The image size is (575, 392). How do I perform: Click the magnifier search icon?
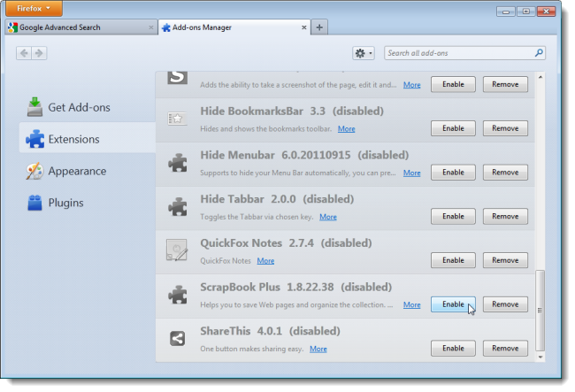pos(539,53)
